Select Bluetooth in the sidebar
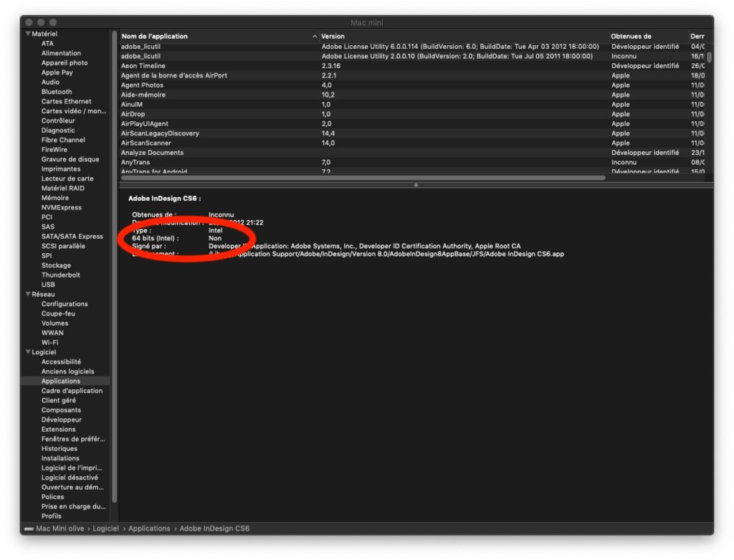The width and height of the screenshot is (734, 560). [57, 92]
